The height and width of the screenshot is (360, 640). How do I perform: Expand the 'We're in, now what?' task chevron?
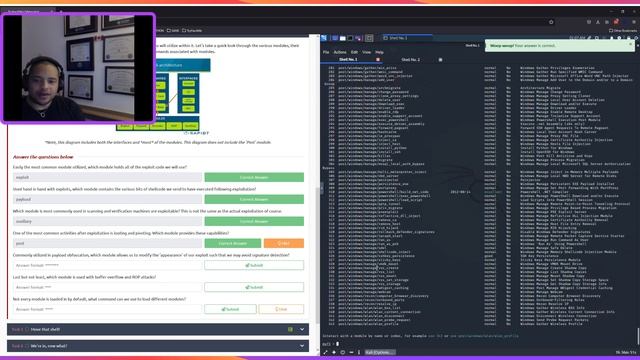pyautogui.click(x=302, y=346)
